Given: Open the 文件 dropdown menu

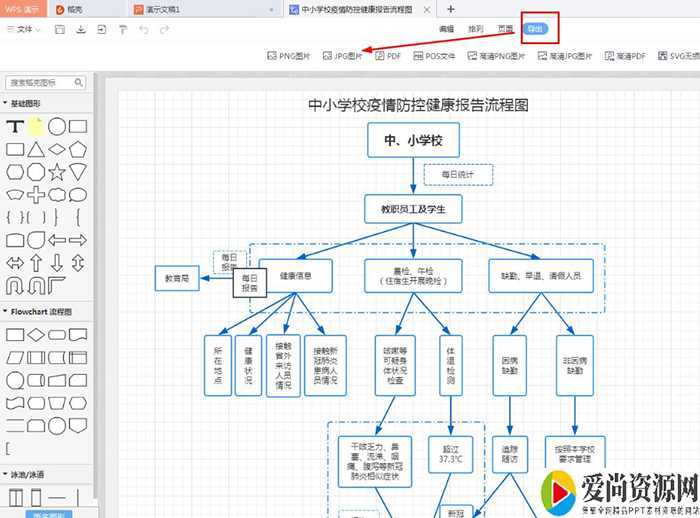Looking at the screenshot, I should click(24, 30).
